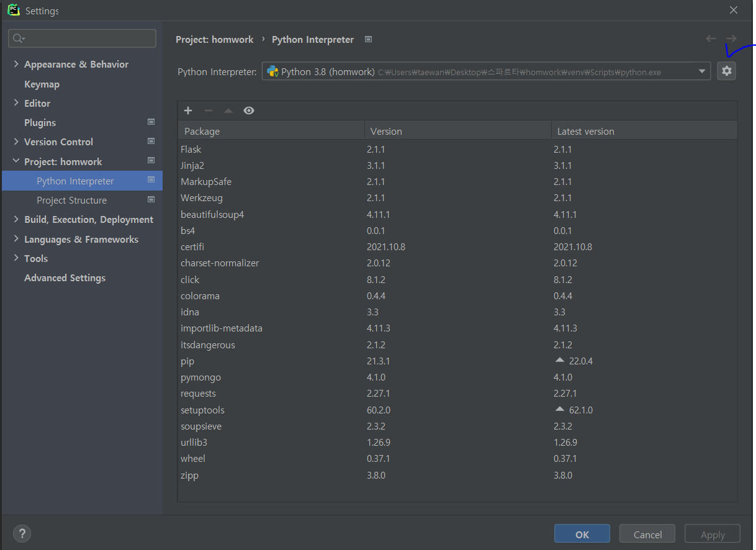Click the Python logo in interpreter field
This screenshot has width=756, height=550.
pos(272,71)
